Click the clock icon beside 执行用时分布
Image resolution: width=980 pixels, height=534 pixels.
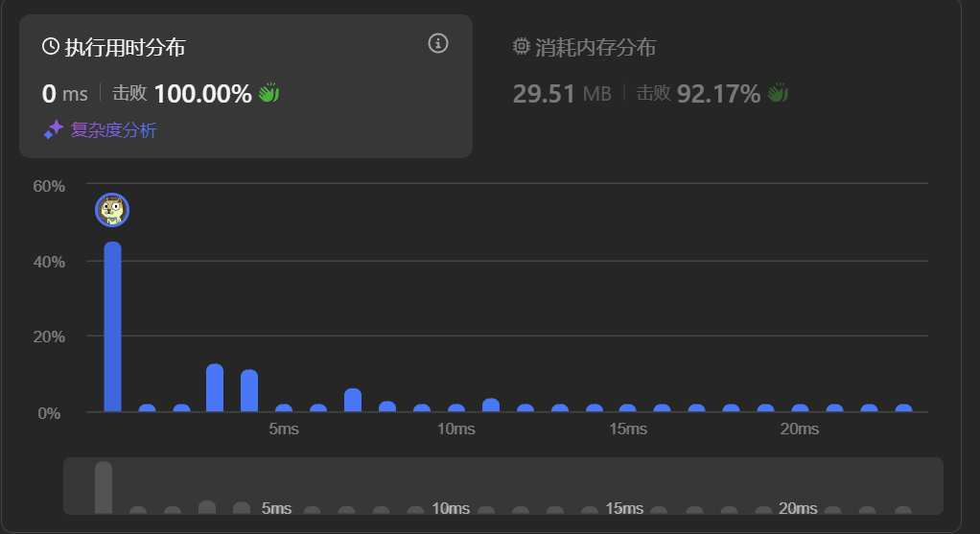click(x=51, y=46)
